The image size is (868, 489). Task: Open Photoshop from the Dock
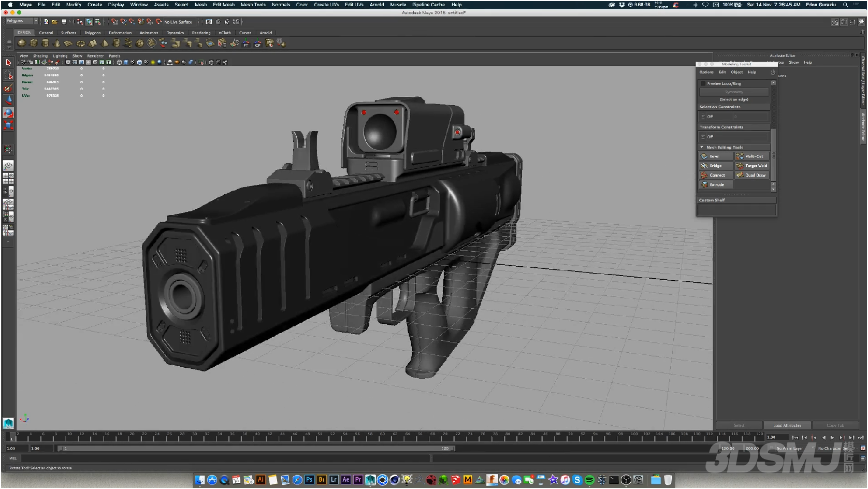coord(309,480)
